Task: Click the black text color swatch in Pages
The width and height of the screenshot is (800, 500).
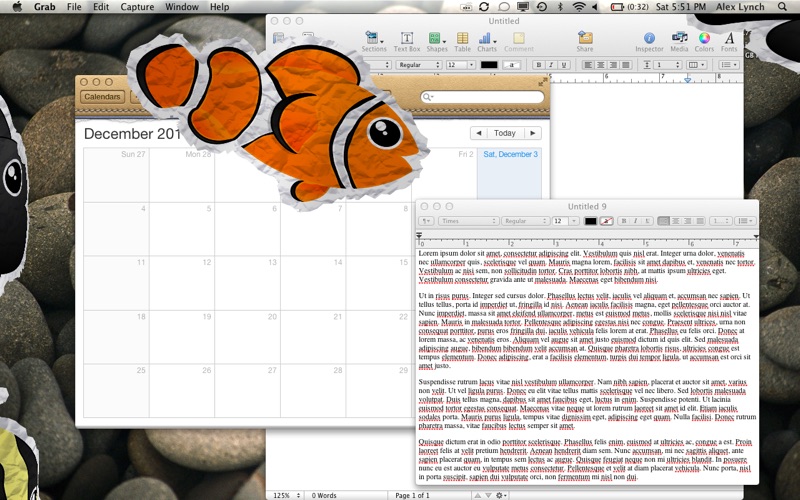Action: click(489, 65)
